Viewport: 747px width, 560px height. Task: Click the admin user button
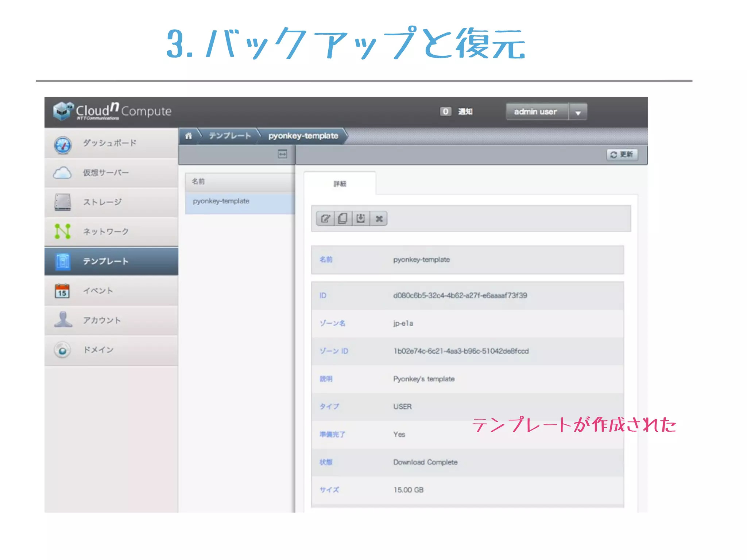pos(537,112)
